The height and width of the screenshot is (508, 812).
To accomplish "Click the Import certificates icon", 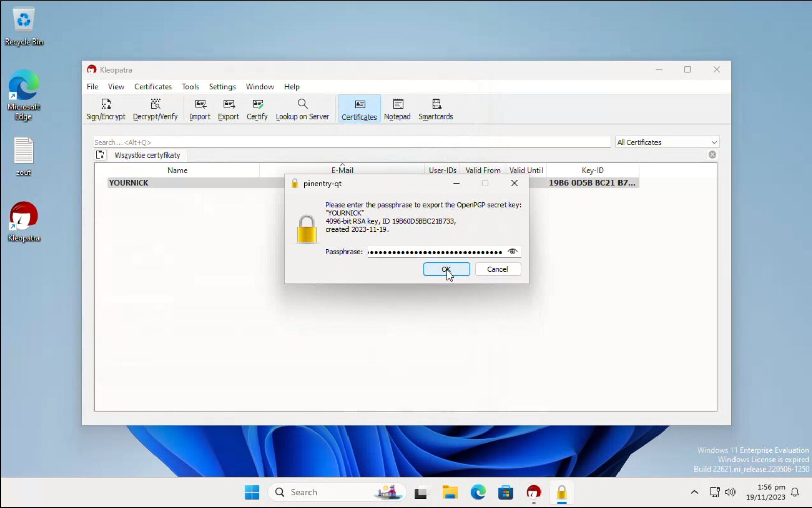I will [200, 108].
